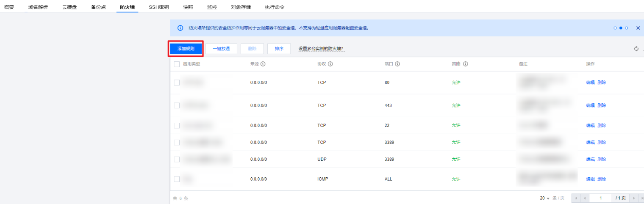Go to the next page
644x204 pixels.
pos(634,198)
